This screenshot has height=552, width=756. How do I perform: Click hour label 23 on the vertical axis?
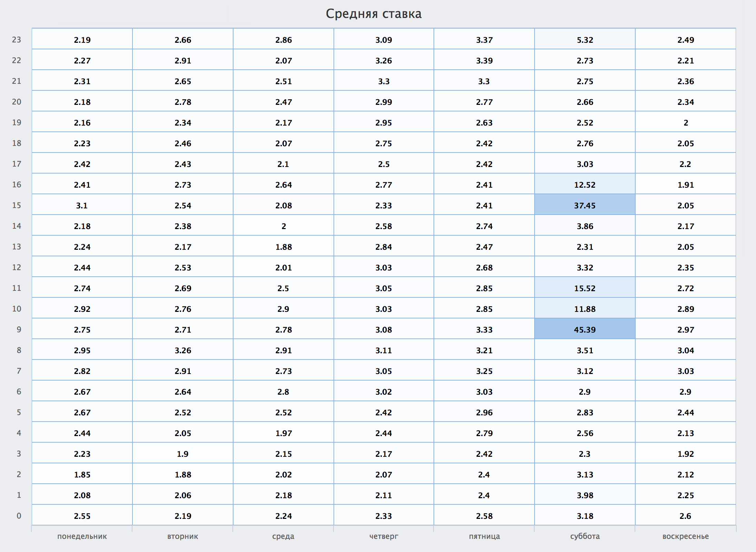click(17, 40)
